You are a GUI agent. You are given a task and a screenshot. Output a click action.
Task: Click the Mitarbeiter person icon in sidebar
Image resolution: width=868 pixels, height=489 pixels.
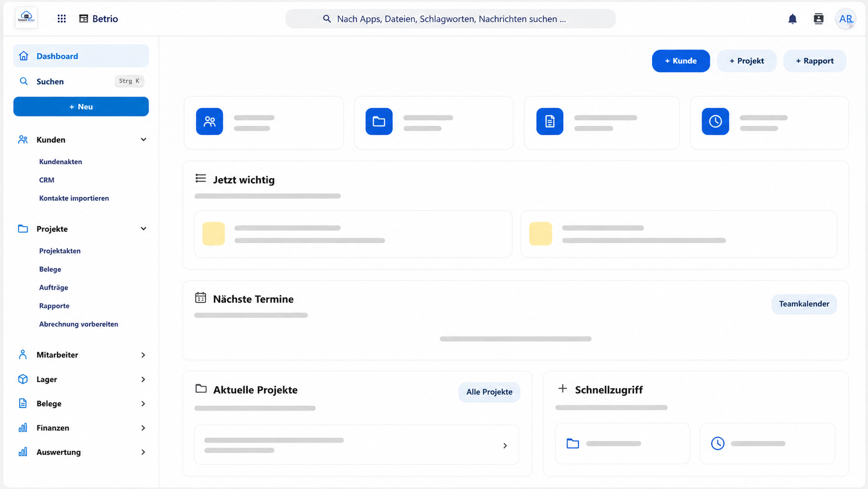23,355
